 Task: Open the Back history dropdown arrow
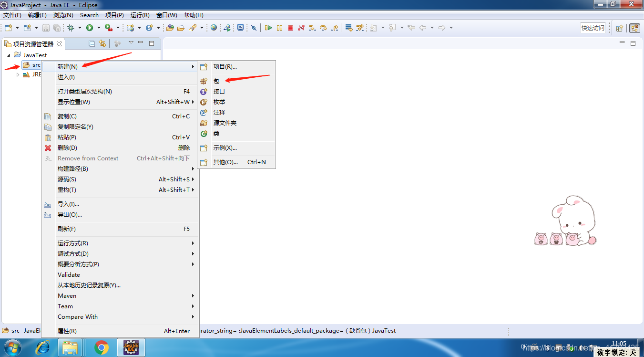[x=432, y=28]
